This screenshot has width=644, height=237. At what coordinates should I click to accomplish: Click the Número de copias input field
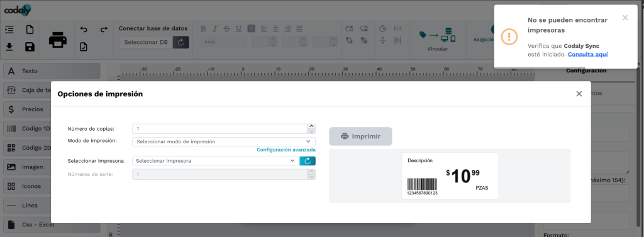point(220,129)
